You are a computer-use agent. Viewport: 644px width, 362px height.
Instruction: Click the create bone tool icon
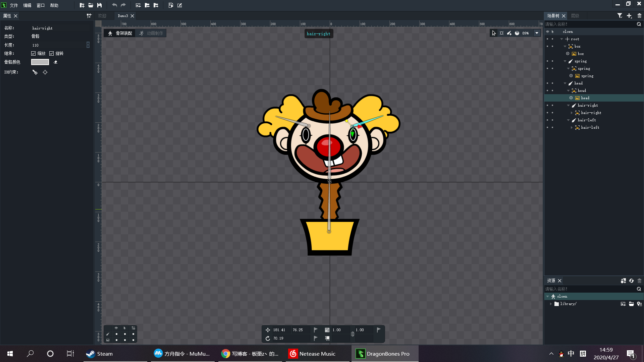[x=509, y=33]
